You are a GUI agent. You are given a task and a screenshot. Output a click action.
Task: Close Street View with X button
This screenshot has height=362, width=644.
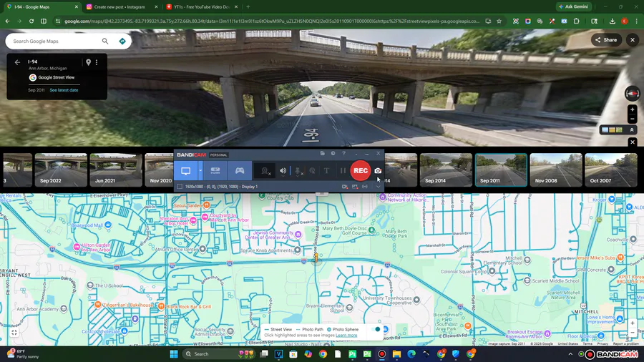click(633, 40)
